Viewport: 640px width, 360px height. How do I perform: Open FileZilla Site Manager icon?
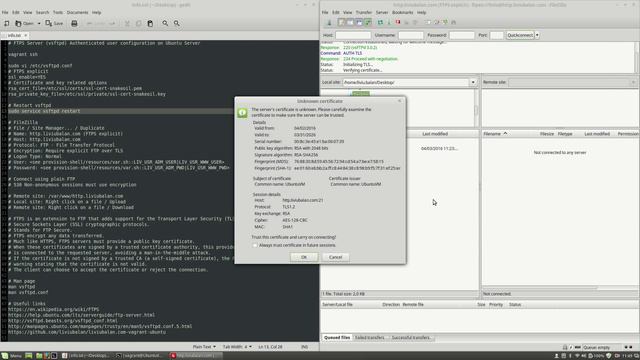329,22
